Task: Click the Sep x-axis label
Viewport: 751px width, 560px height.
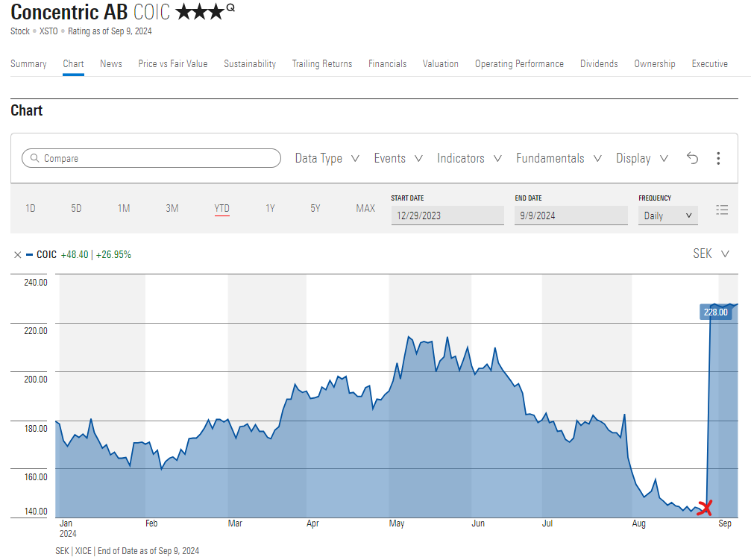Action: point(725,523)
